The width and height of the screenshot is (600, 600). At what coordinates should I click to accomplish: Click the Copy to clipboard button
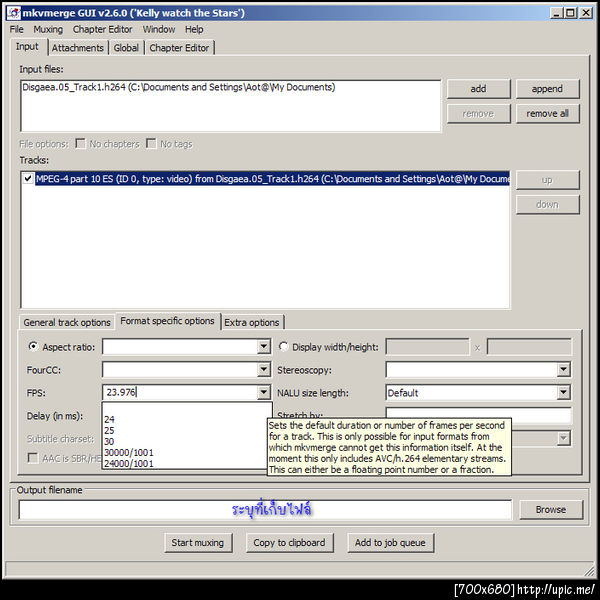pos(289,543)
